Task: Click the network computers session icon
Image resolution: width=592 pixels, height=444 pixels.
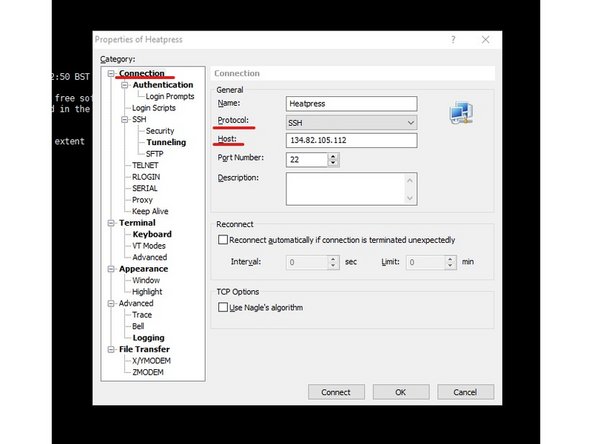Action: 461,113
